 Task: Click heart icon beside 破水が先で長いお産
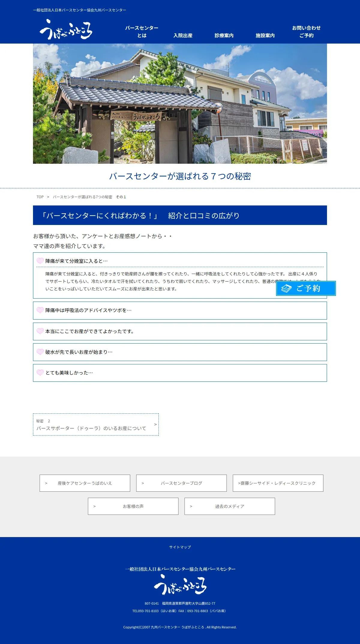click(x=40, y=352)
